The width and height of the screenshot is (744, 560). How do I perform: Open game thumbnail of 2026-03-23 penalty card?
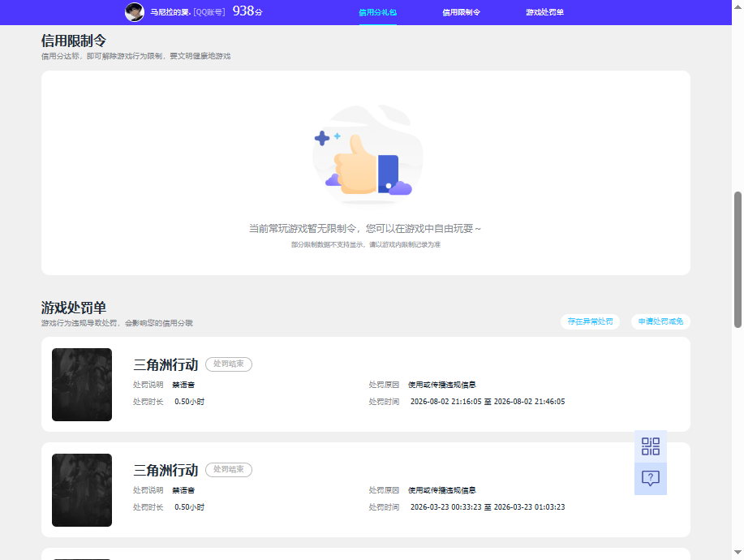coord(82,489)
